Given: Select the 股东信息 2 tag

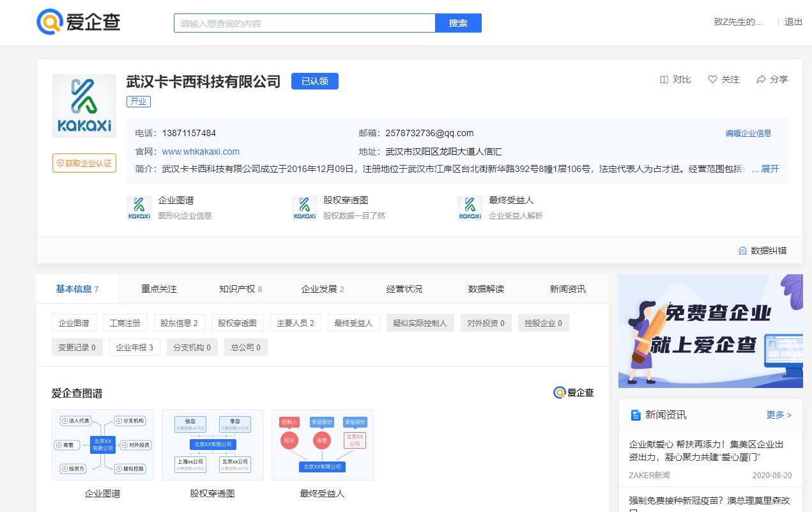Looking at the screenshot, I should click(180, 323).
